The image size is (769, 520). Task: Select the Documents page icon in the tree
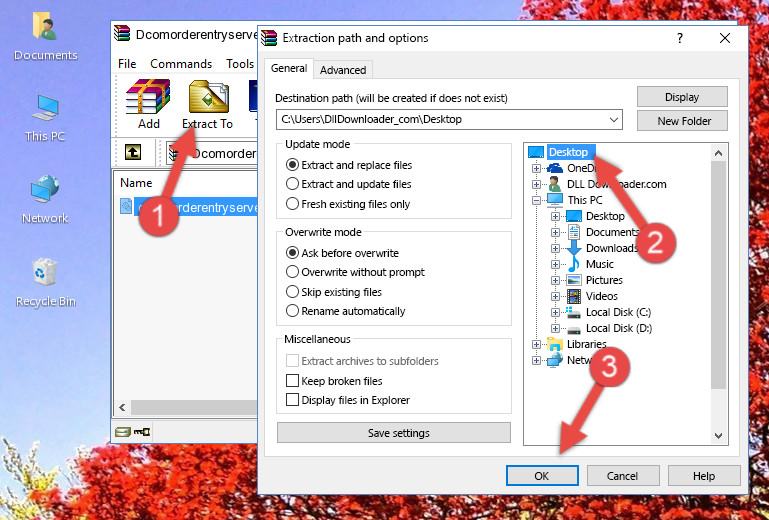coord(574,232)
